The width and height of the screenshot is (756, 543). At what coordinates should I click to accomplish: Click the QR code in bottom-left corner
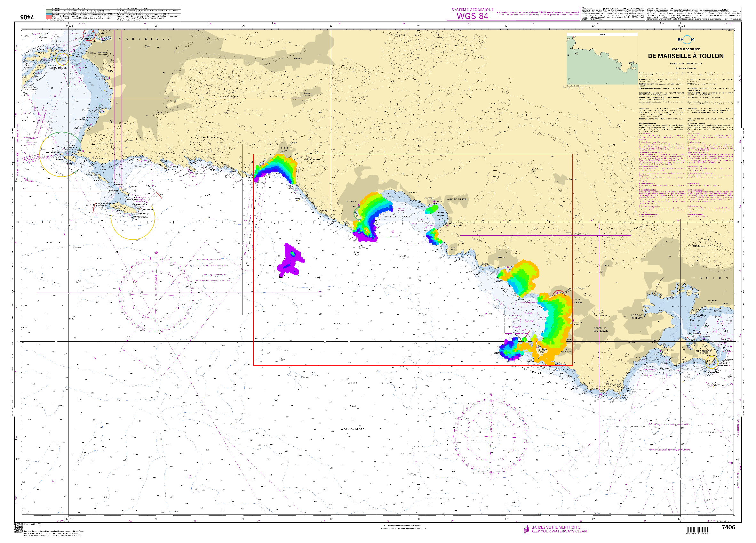point(18,528)
